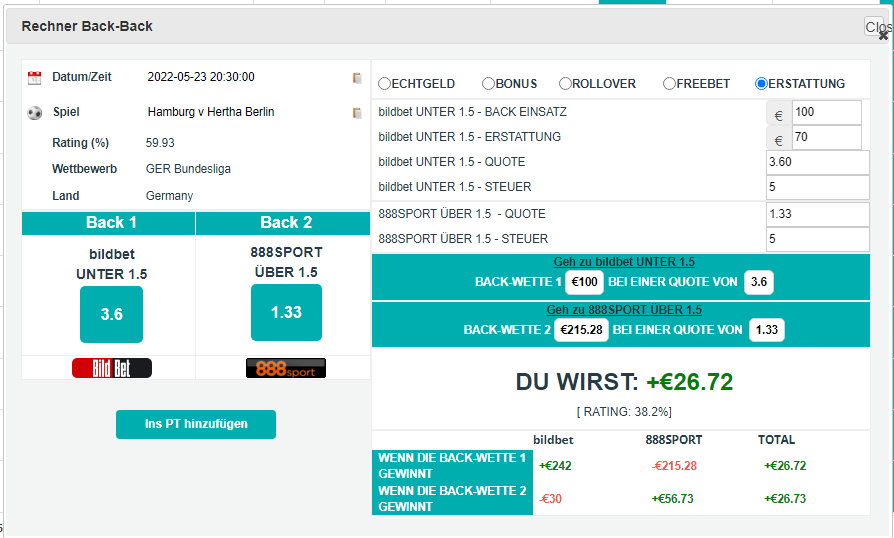Click the +€26.72 total in table

[785, 466]
